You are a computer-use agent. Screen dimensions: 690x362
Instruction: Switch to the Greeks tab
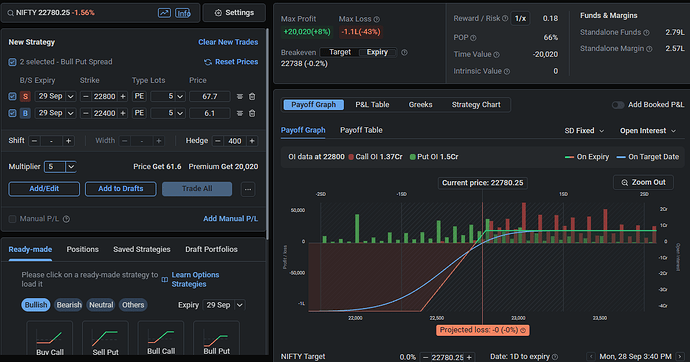pos(420,105)
